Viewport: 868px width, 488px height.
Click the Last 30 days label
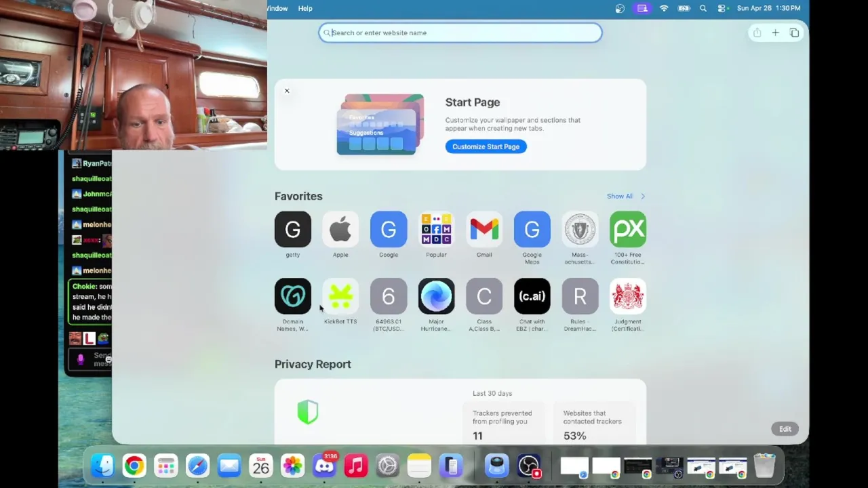click(x=492, y=393)
